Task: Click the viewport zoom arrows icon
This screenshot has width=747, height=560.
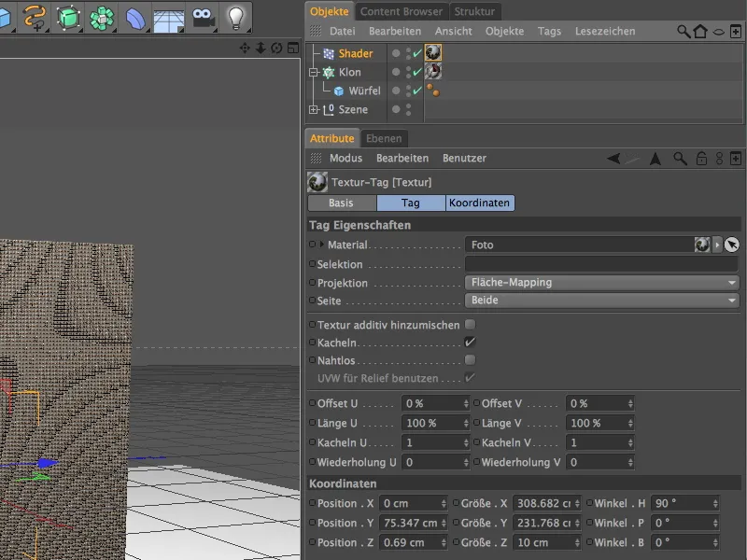Action: (x=261, y=49)
